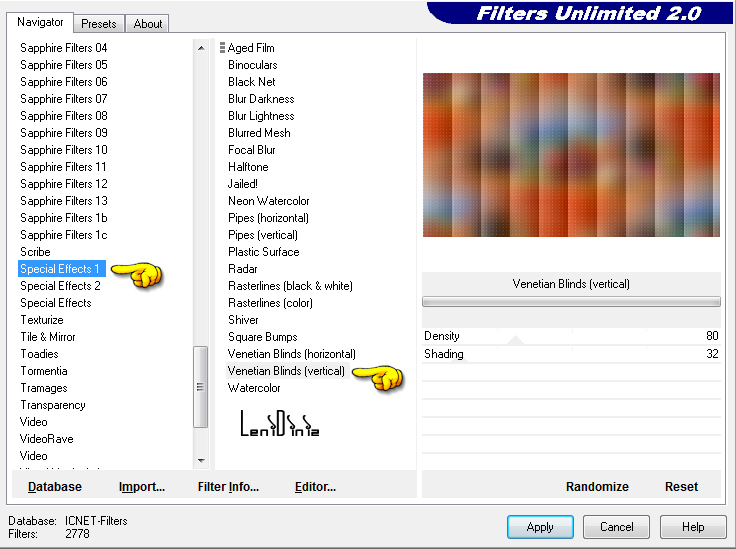Reset the filter parameters

coord(681,487)
